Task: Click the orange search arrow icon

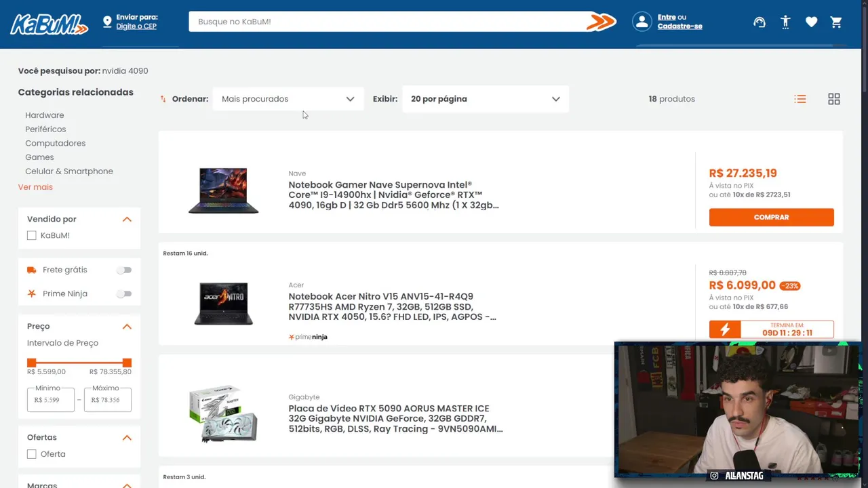Action: 601,22
